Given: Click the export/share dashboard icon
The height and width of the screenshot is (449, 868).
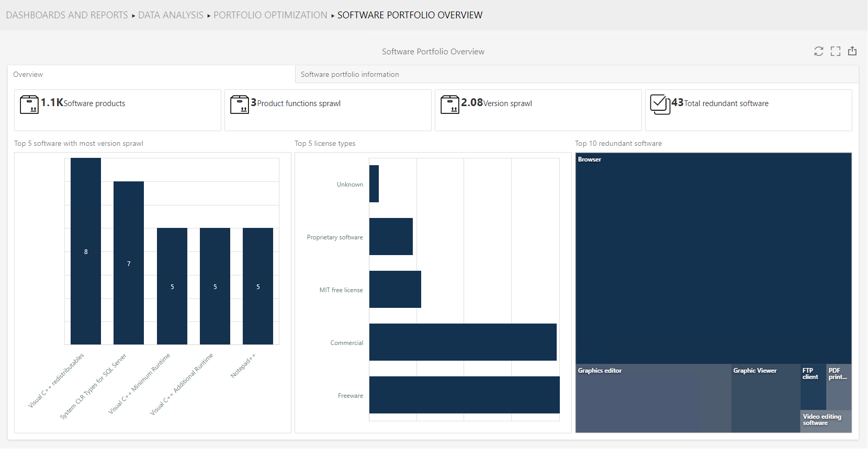Looking at the screenshot, I should point(852,51).
